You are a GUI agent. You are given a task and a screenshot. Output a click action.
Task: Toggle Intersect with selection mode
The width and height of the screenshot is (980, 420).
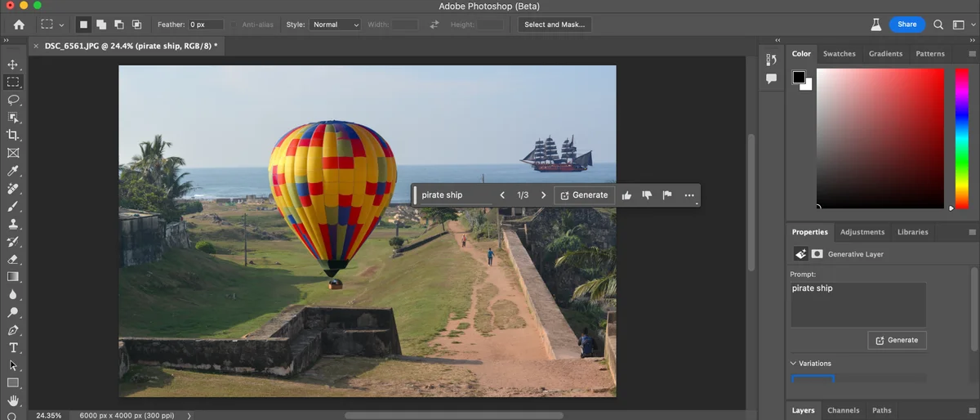(136, 25)
